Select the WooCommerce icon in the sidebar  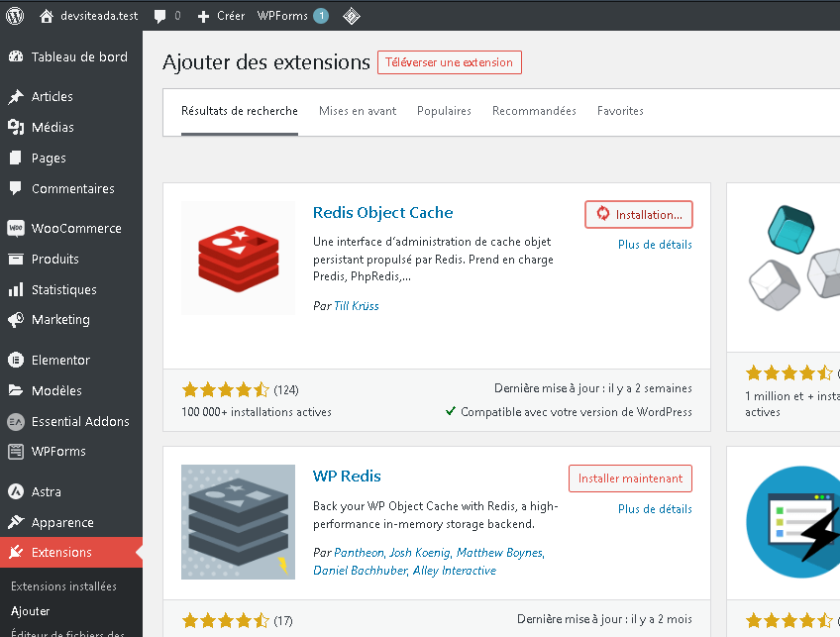click(x=16, y=228)
